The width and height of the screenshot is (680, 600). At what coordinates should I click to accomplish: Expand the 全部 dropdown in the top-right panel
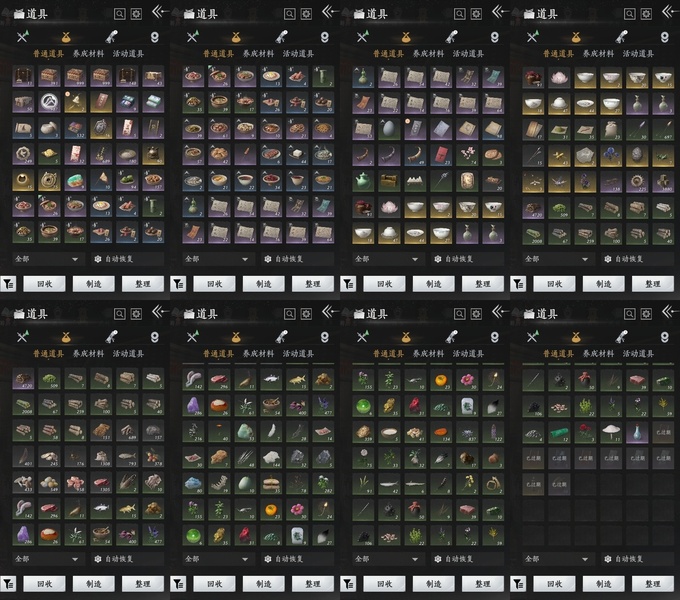pos(557,259)
